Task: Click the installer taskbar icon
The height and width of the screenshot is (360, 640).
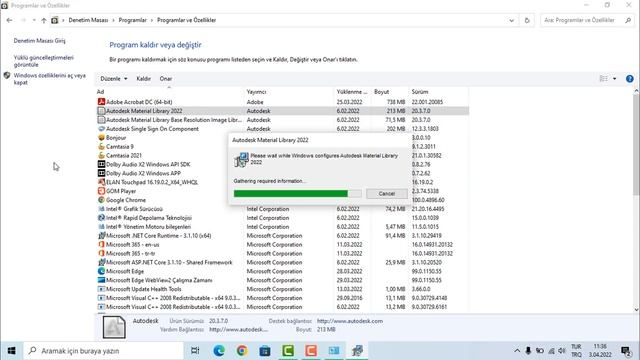Action: click(357, 351)
